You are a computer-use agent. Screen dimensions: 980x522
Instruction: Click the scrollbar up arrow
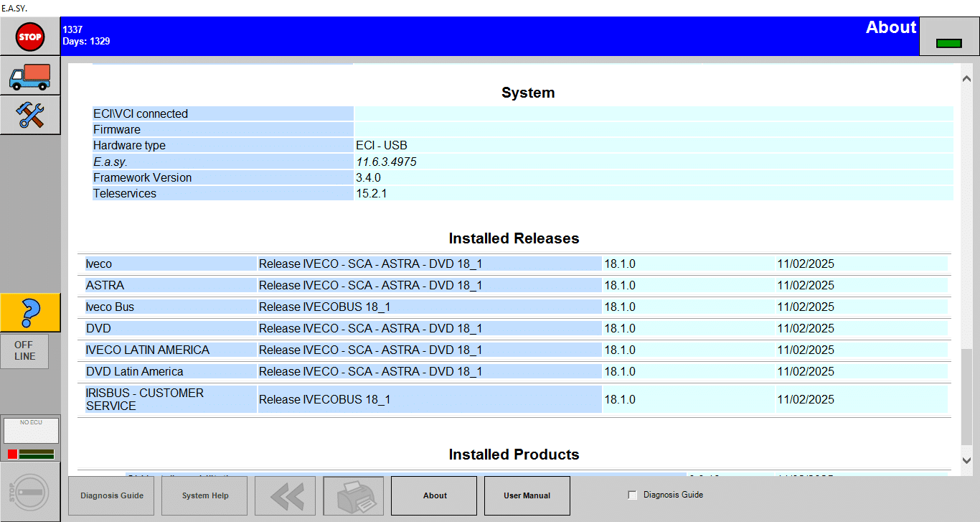[x=967, y=77]
